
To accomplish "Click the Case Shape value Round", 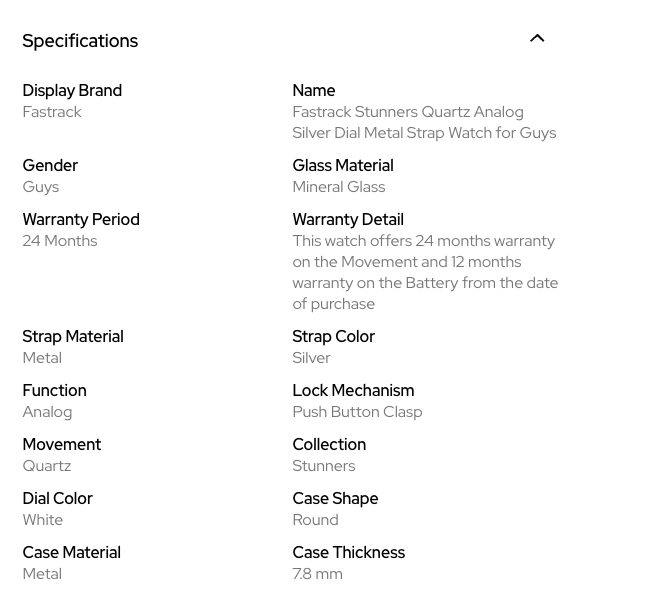I will pyautogui.click(x=315, y=520).
